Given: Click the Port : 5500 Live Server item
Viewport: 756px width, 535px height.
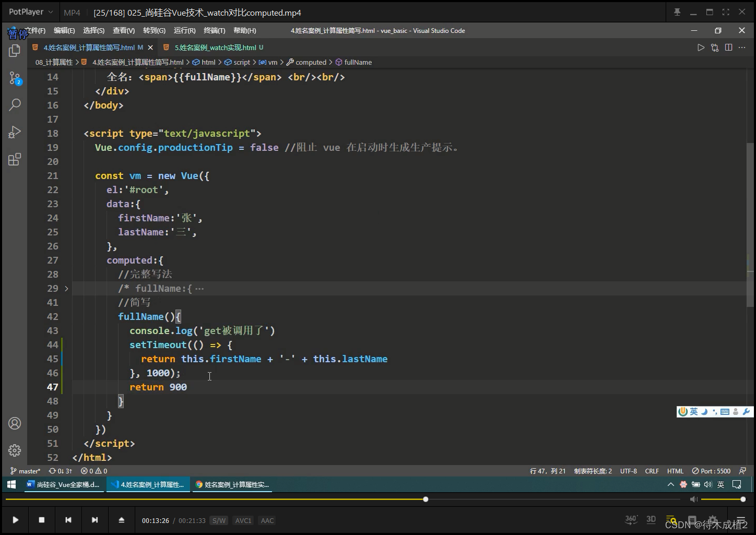Looking at the screenshot, I should coord(711,471).
